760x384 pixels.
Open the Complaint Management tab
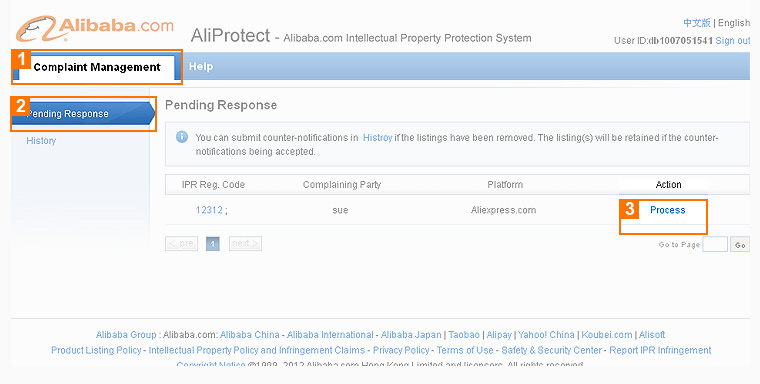click(96, 67)
